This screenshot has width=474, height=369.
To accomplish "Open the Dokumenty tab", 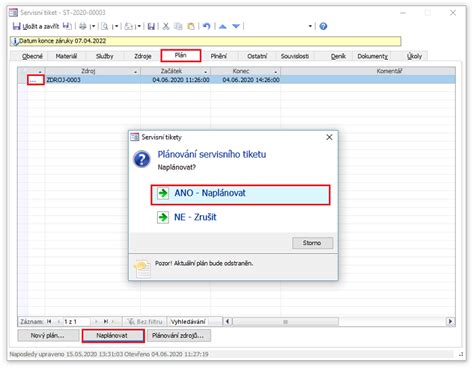I will pyautogui.click(x=372, y=56).
